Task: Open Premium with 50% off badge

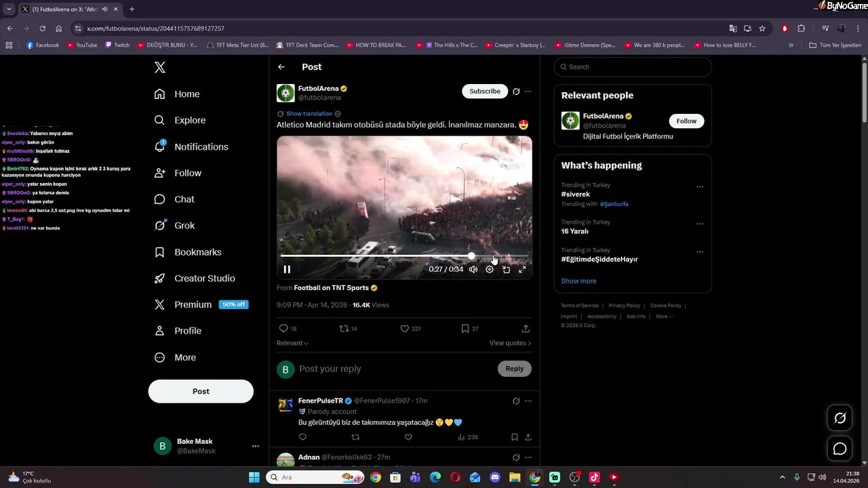Action: (x=201, y=304)
